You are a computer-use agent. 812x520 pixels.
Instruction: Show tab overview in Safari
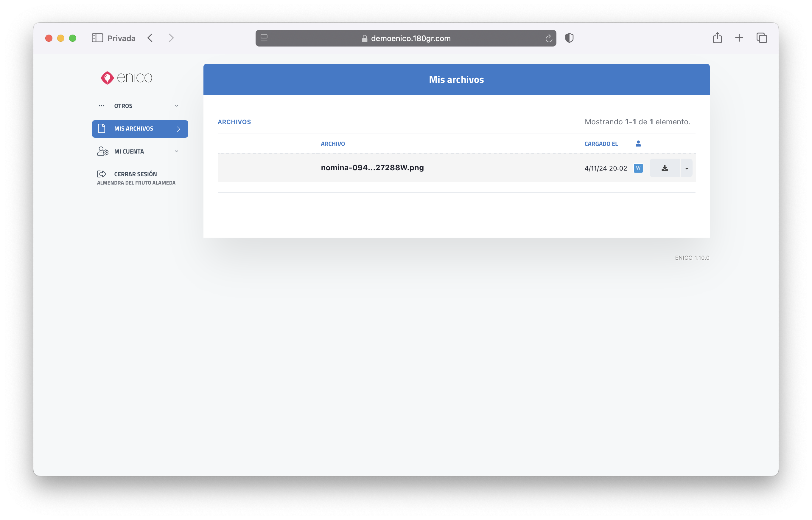[x=761, y=38]
